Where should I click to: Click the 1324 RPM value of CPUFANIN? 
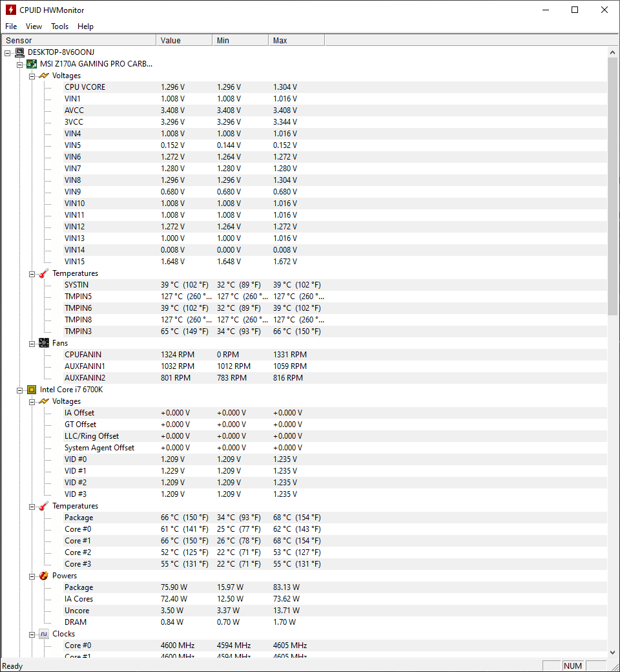(178, 355)
